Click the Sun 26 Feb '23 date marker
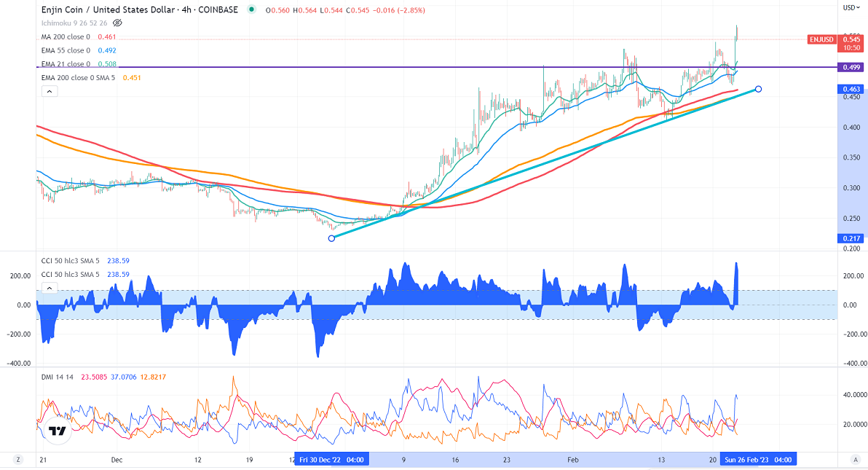The image size is (868, 470). click(x=757, y=459)
